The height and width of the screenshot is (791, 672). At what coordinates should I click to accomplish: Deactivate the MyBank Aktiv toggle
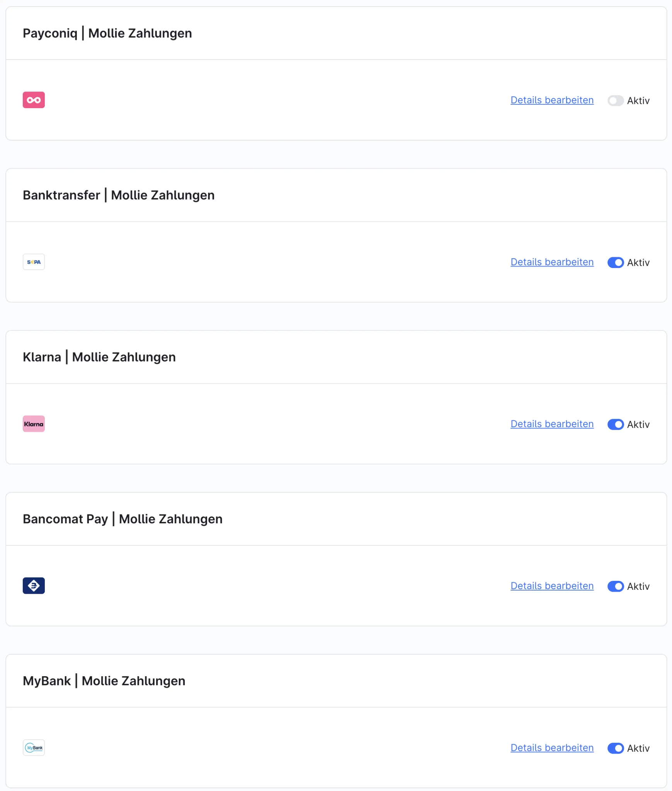tap(615, 748)
